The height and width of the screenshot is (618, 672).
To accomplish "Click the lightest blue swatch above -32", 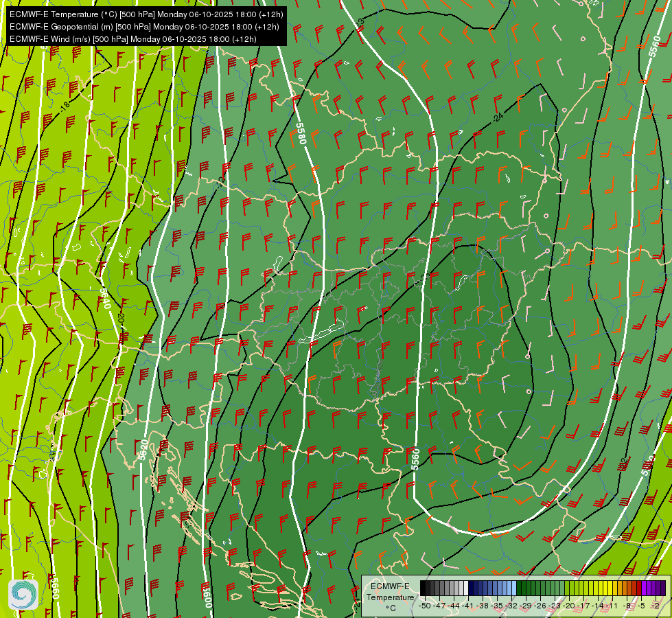I will point(514,588).
